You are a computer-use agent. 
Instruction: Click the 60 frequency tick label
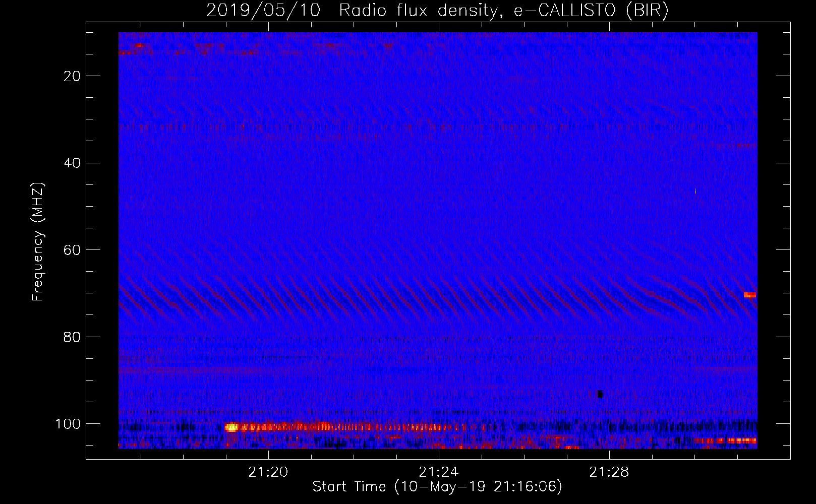coord(73,250)
